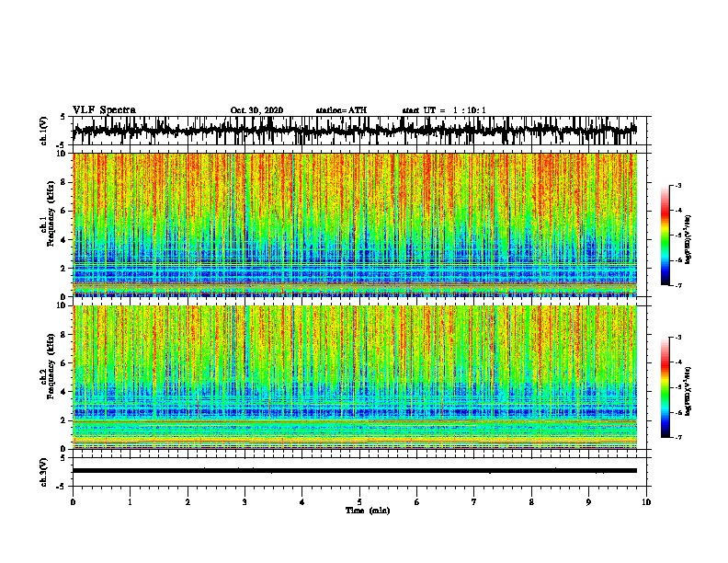Click the "station=ATH" label
Image resolution: width=728 pixels, height=563 pixels.
point(341,110)
